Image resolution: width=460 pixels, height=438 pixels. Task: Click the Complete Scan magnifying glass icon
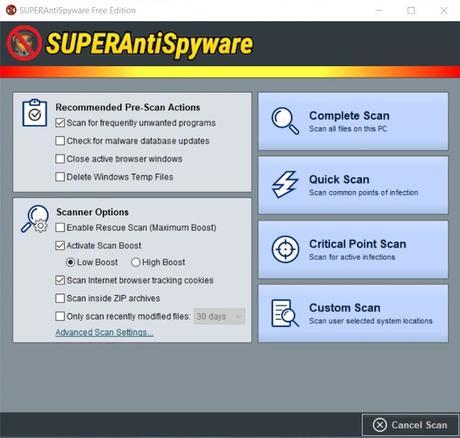tap(285, 121)
